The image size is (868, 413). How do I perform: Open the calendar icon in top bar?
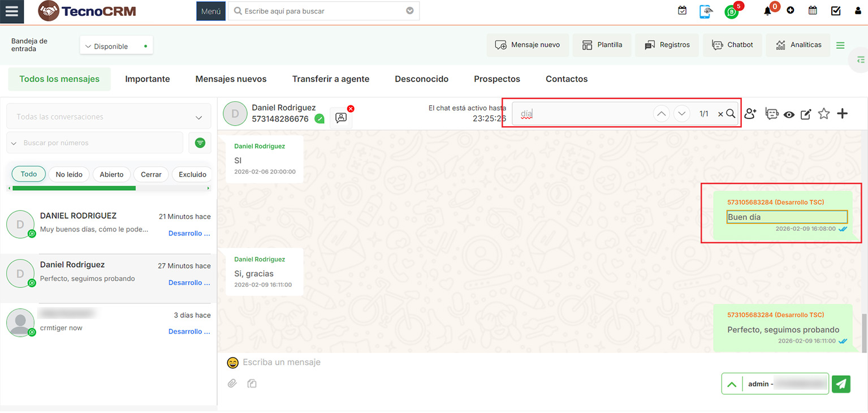pos(813,11)
